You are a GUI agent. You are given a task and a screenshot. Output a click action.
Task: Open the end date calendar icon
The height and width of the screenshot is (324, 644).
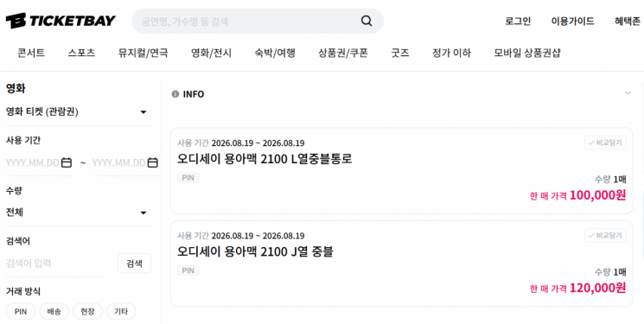pyautogui.click(x=153, y=162)
